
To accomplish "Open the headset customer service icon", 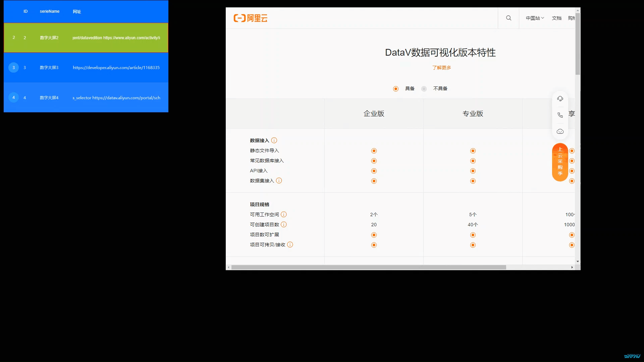I will click(x=560, y=99).
